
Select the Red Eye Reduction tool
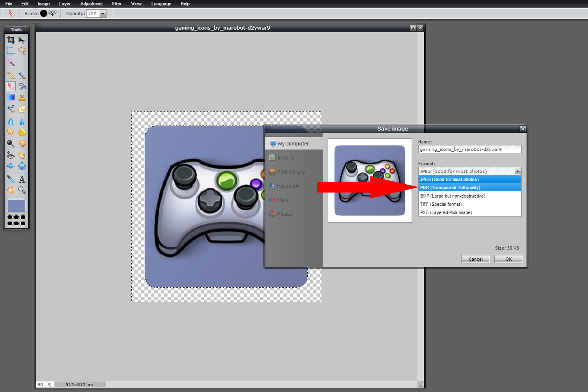[11, 155]
